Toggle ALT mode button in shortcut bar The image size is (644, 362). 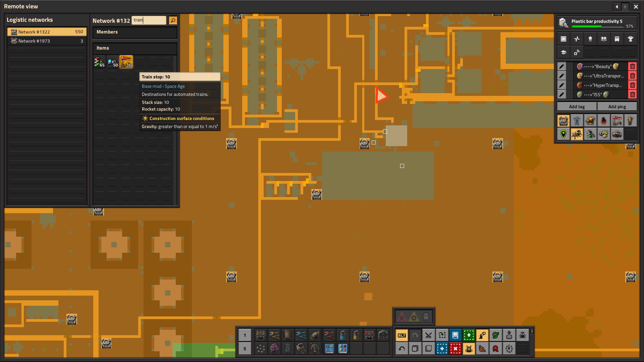401,335
